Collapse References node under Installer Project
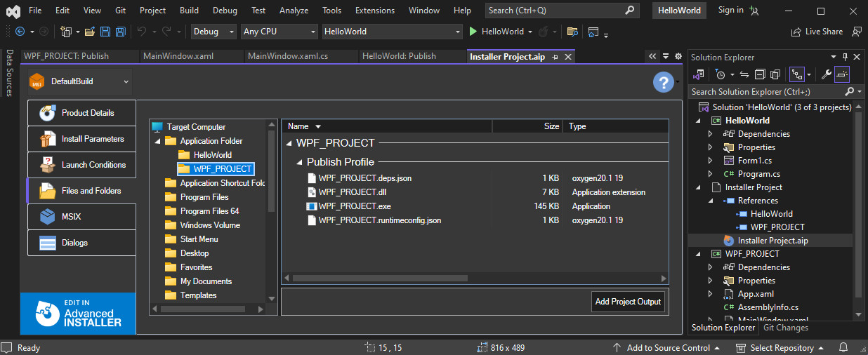Viewport: 868px width, 355px height. click(x=710, y=201)
